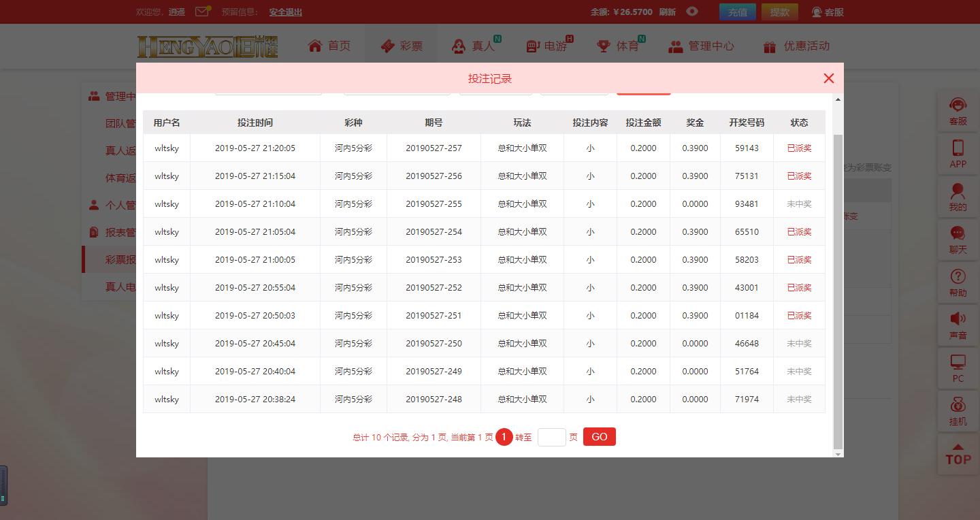
Task: Click period number 20190527-255
Action: (x=434, y=204)
